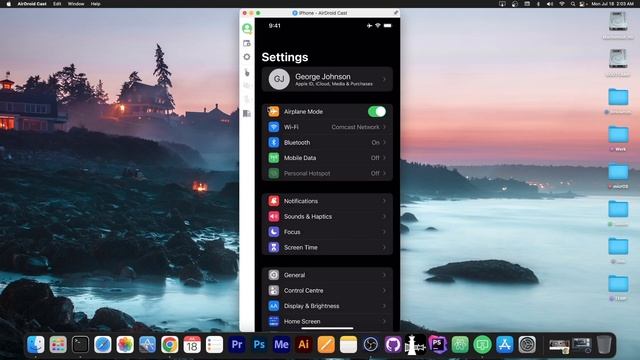The image size is (640, 360).
Task: Click the Settings page title
Action: point(285,57)
